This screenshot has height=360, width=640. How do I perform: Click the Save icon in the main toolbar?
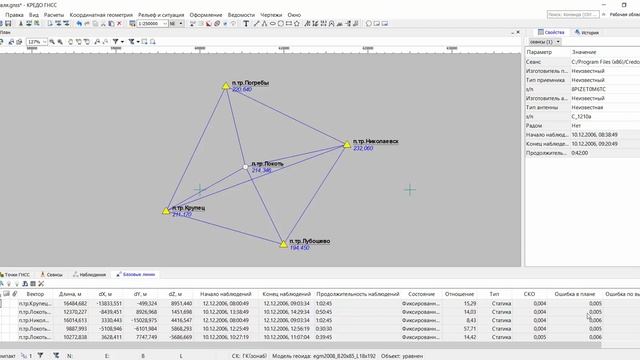[8, 24]
